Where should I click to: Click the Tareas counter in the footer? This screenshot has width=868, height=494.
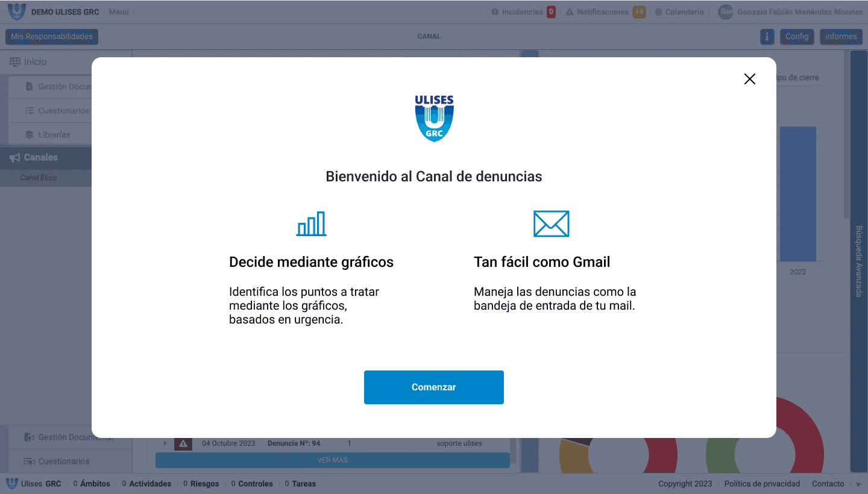300,484
